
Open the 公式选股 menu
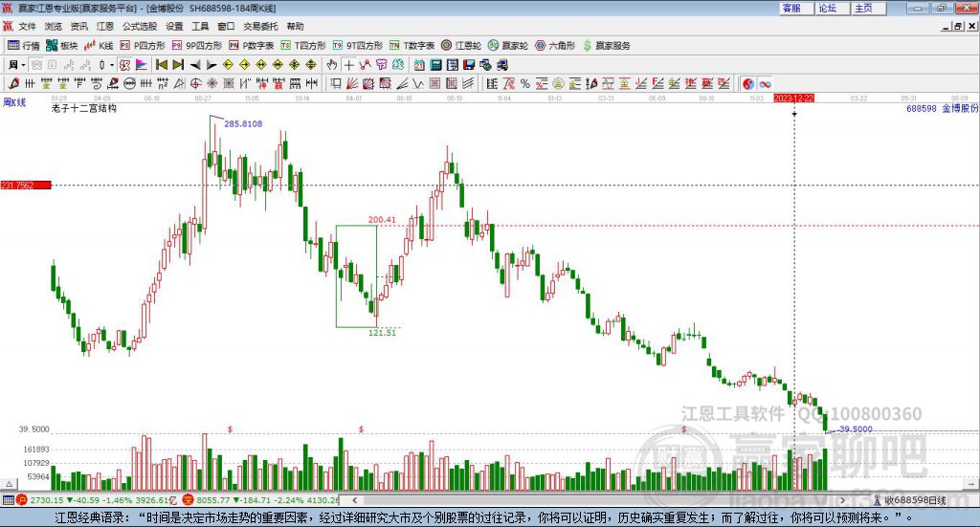coord(140,26)
